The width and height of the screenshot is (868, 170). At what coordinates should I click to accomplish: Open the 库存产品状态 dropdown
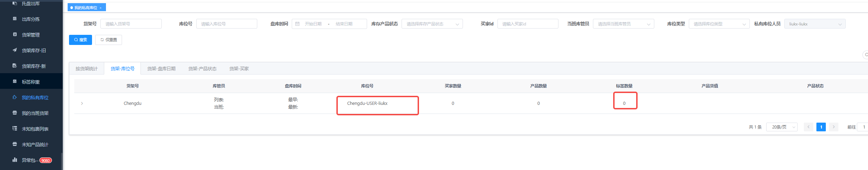pos(432,24)
